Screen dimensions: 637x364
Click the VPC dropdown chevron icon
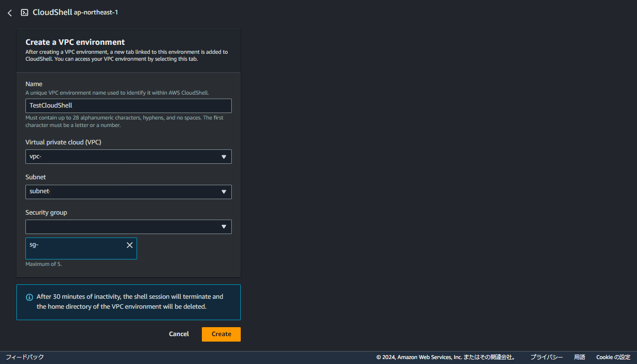point(224,156)
